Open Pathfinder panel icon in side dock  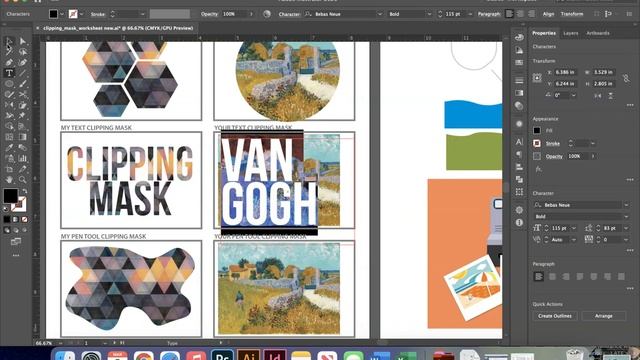pos(519,179)
